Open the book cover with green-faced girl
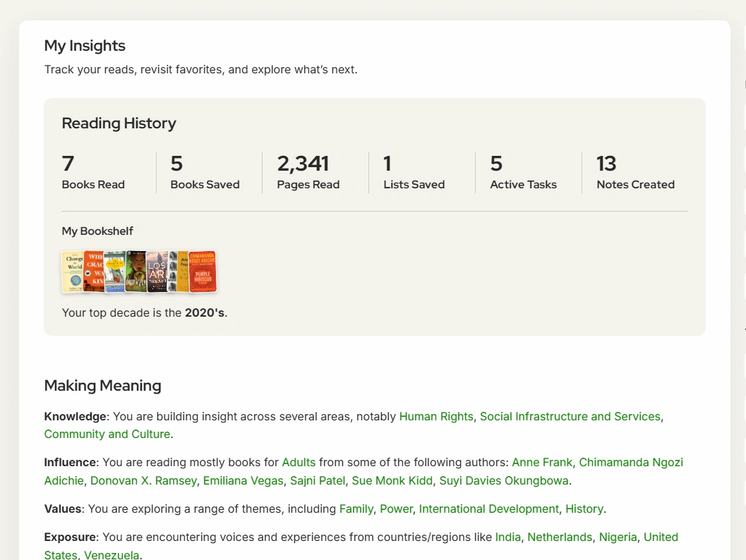 tap(136, 272)
